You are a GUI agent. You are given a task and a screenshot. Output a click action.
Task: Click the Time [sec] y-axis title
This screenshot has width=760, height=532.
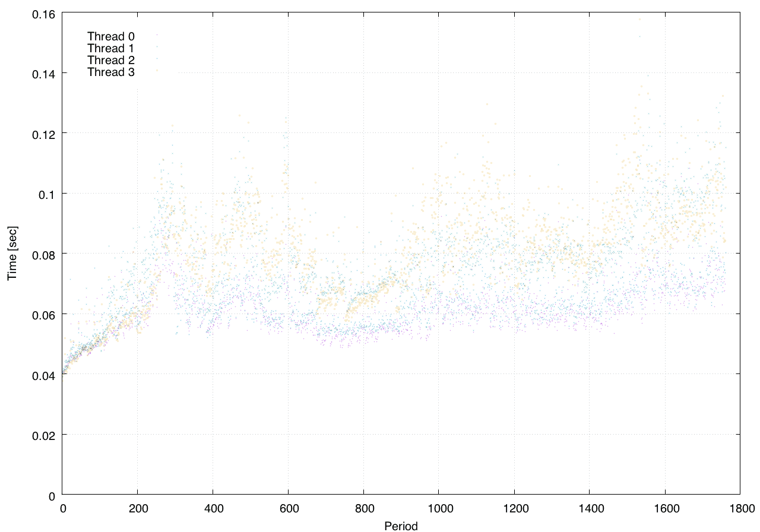12,254
